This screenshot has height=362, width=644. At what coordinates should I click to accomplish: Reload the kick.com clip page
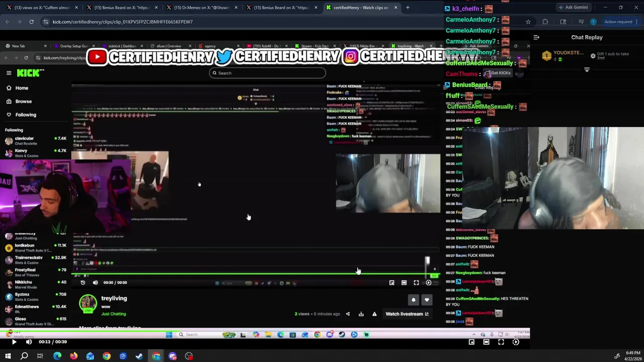(x=31, y=22)
